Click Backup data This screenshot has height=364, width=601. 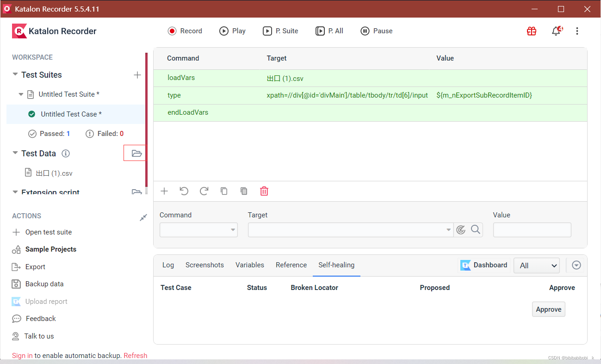[44, 284]
